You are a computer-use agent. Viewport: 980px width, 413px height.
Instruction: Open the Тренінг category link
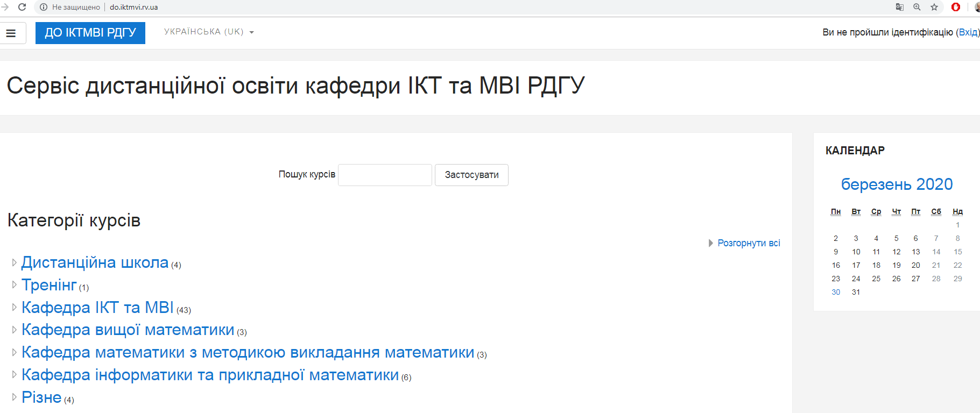[x=49, y=285]
